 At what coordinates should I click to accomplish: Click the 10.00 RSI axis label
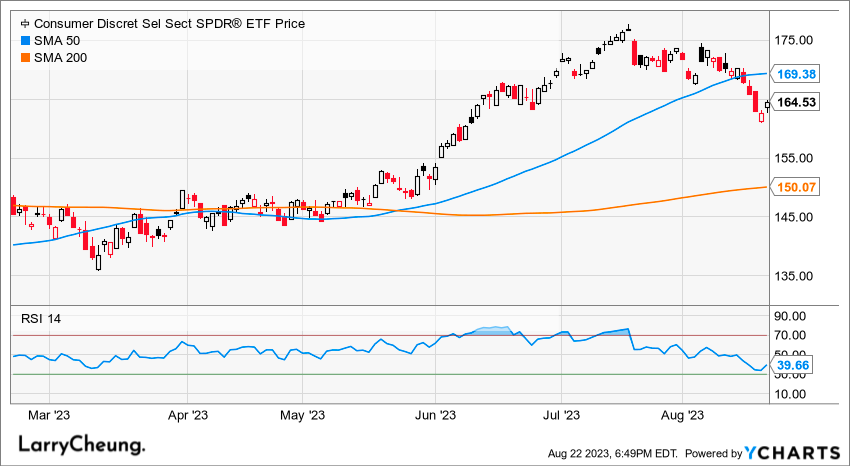click(792, 394)
